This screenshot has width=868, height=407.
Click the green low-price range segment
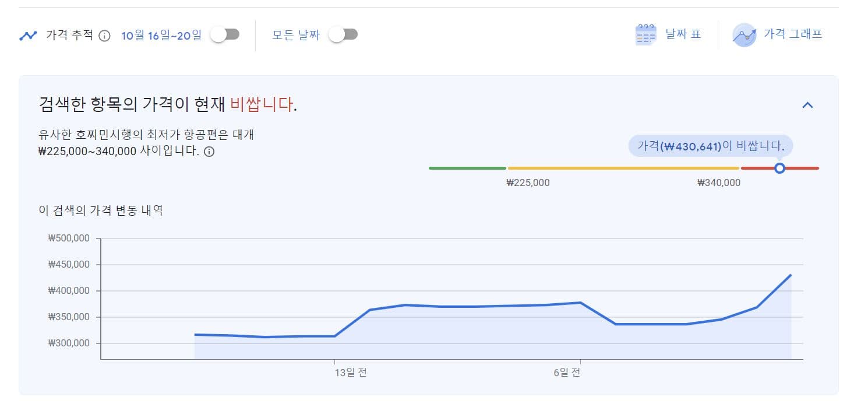467,168
